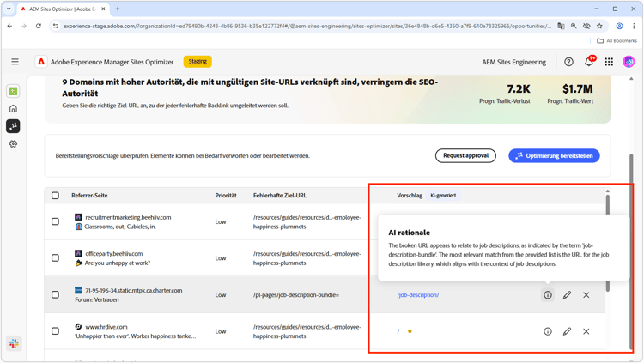
Task: Bookmark this page with the star
Action: [x=599, y=26]
